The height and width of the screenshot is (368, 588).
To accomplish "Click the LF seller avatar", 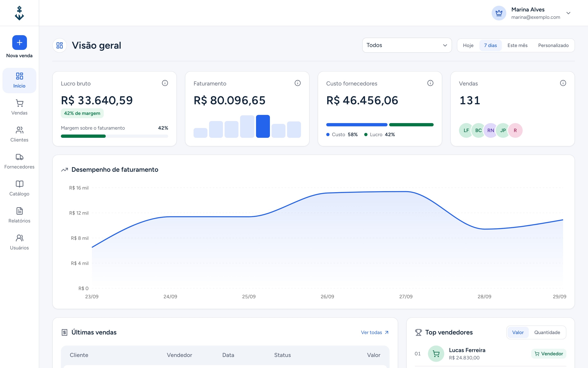I will [466, 130].
